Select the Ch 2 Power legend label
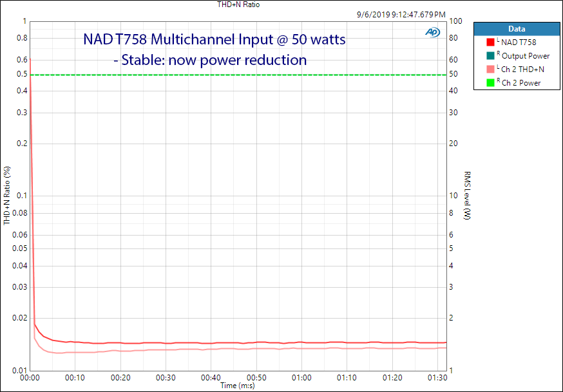Image resolution: width=563 pixels, height=392 pixels. point(521,83)
